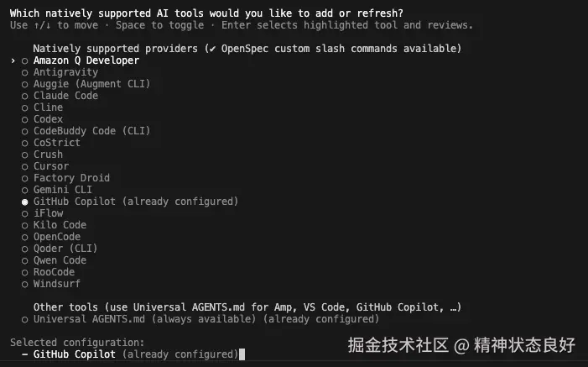The width and height of the screenshot is (588, 367).
Task: Toggle the Universal AGENTS.md radio circle
Action: (25, 319)
